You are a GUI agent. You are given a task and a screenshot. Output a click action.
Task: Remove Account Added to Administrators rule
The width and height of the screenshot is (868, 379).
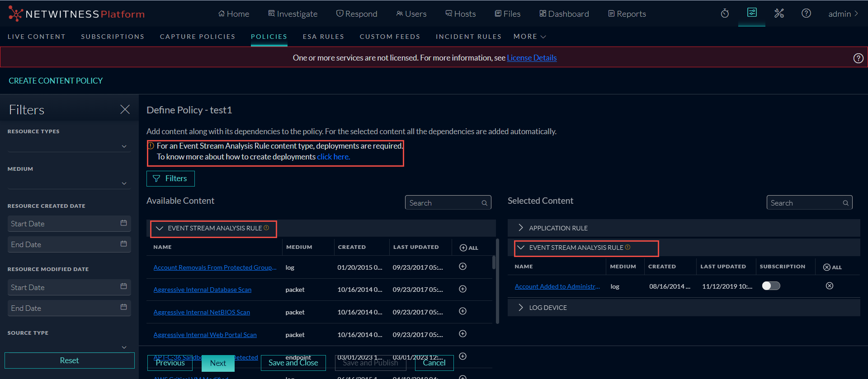[830, 286]
